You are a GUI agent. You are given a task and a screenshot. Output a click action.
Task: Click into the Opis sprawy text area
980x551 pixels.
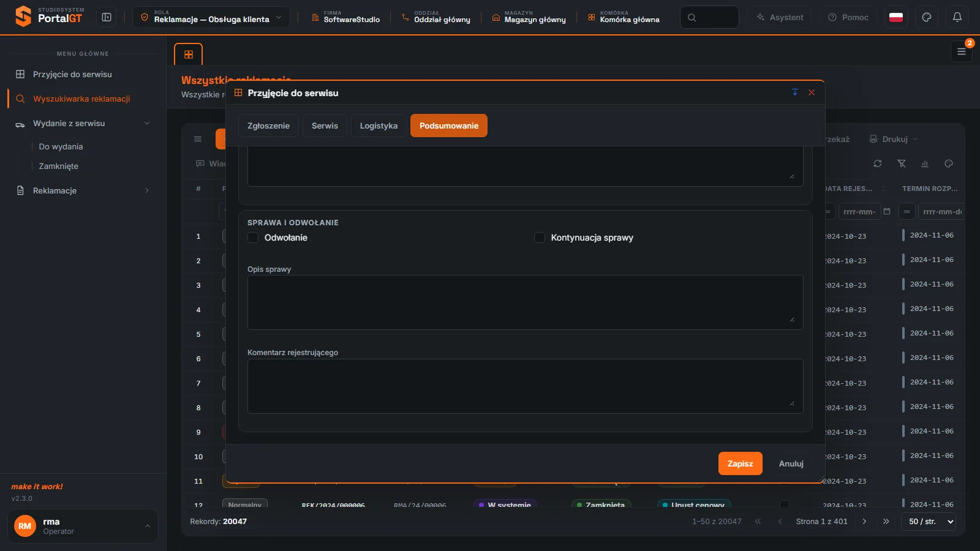526,302
